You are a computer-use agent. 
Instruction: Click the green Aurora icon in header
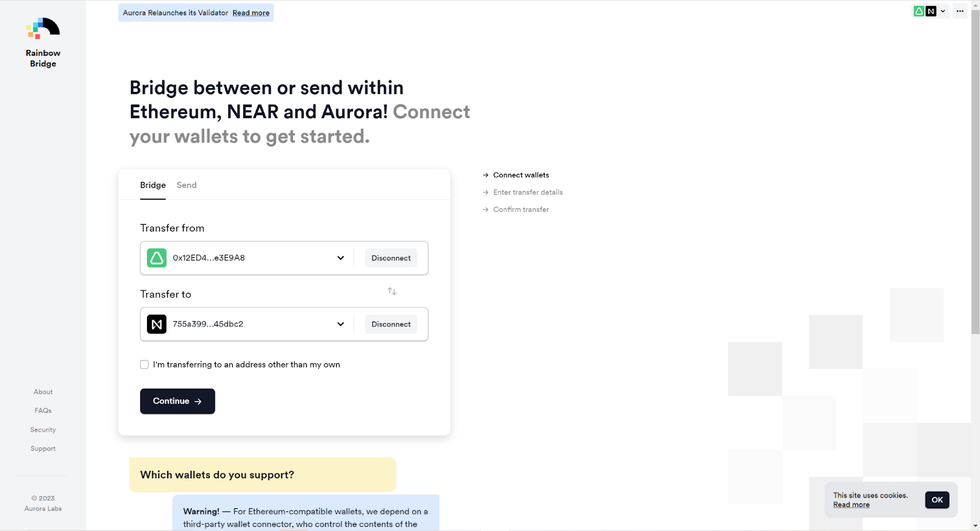click(919, 11)
